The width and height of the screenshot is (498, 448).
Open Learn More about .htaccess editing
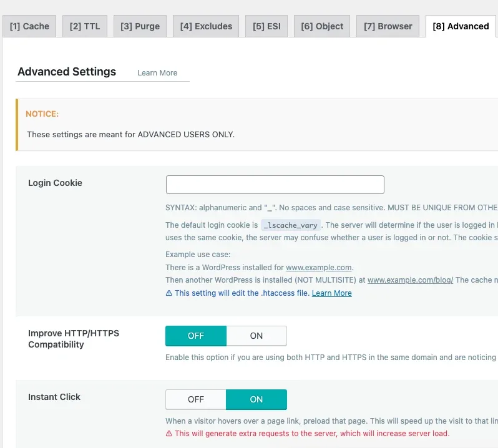point(331,293)
